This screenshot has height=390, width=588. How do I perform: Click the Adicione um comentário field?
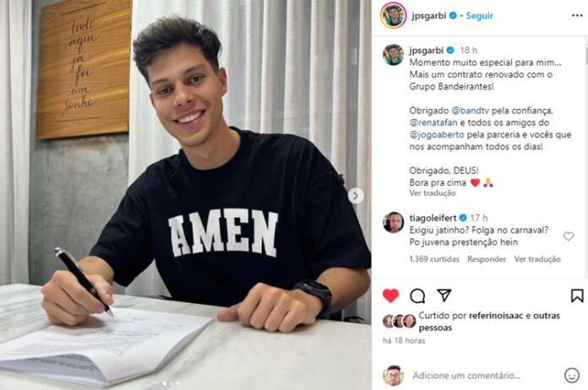point(466,376)
